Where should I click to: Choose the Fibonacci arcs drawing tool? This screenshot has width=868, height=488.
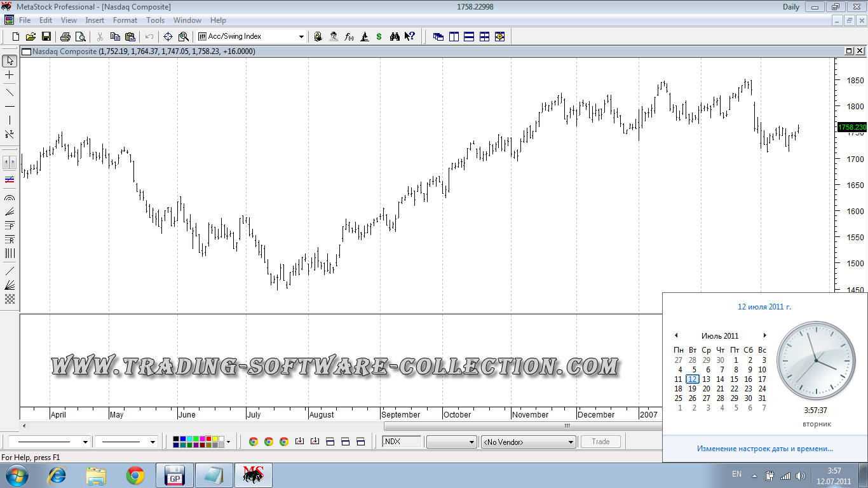(x=10, y=198)
